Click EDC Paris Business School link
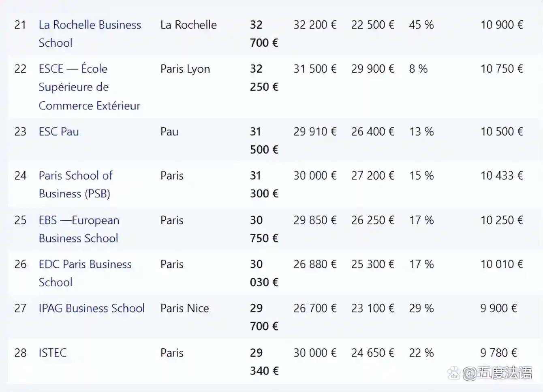The height and width of the screenshot is (392, 543). click(x=85, y=264)
